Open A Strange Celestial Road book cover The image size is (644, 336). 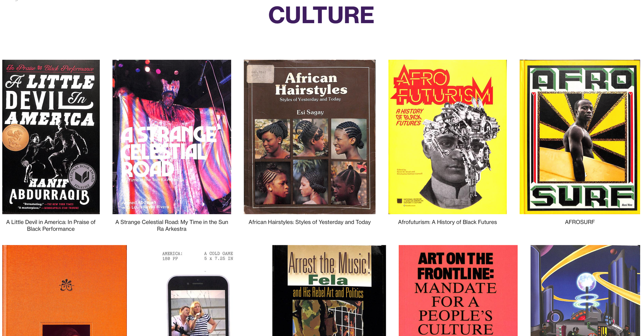172,137
